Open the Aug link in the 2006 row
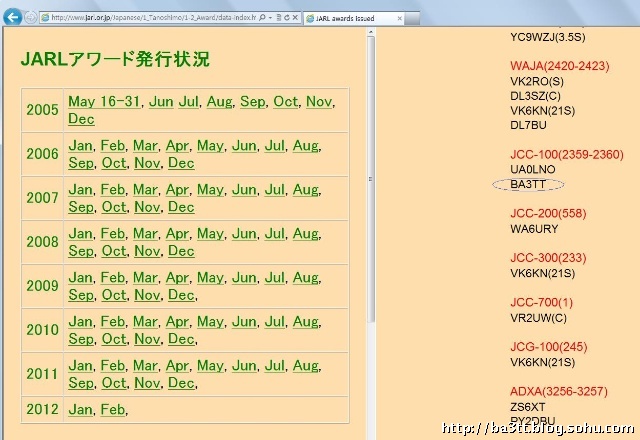The height and width of the screenshot is (440, 640). click(x=305, y=145)
